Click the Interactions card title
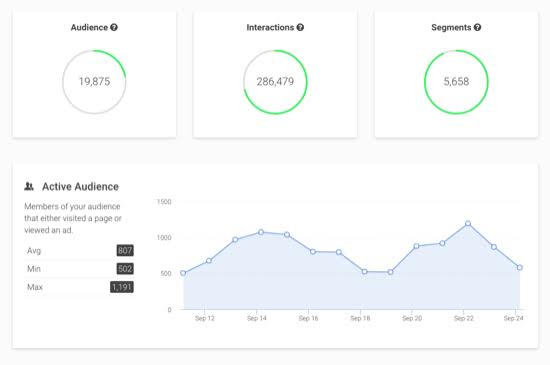This screenshot has width=550, height=365. coord(270,27)
